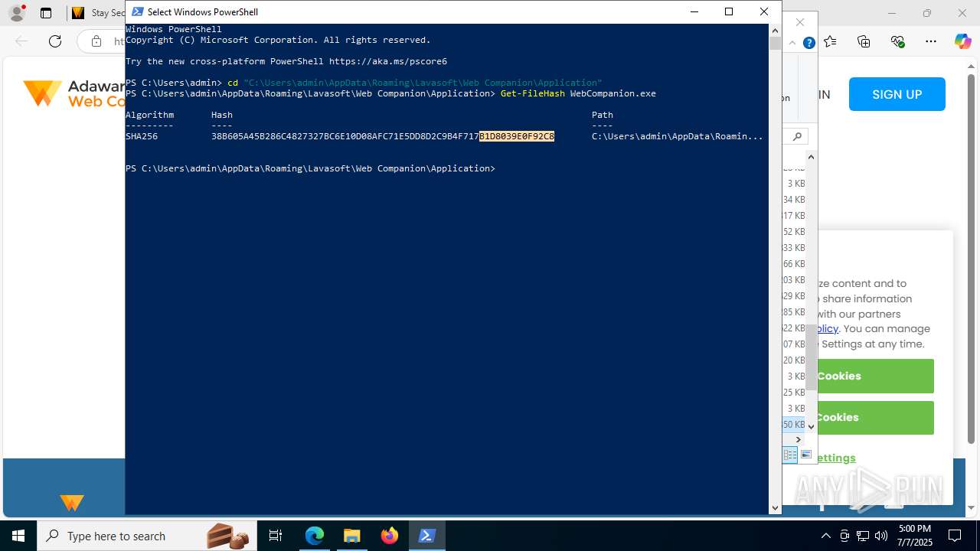Click the aka.ms/pscore6 URL text

[388, 61]
